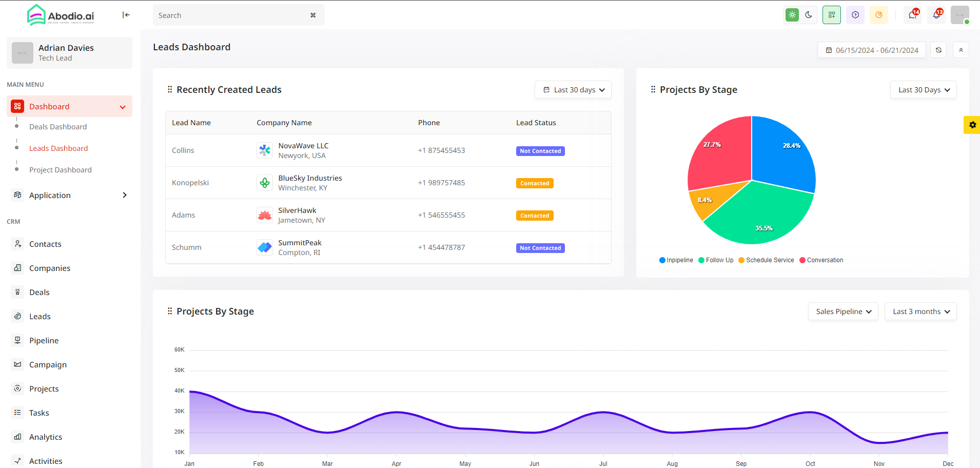Select the Contacts icon in the sidebar
This screenshot has height=468, width=980.
click(17, 244)
